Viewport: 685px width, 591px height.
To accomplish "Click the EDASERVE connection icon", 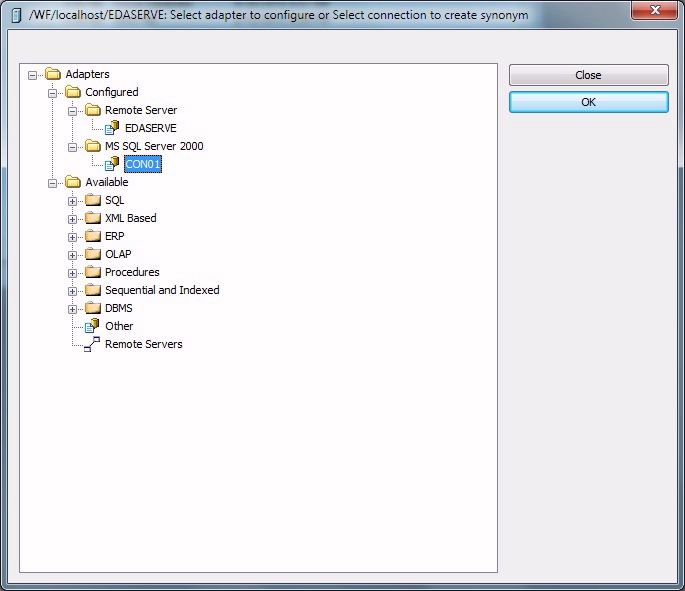I will (112, 128).
